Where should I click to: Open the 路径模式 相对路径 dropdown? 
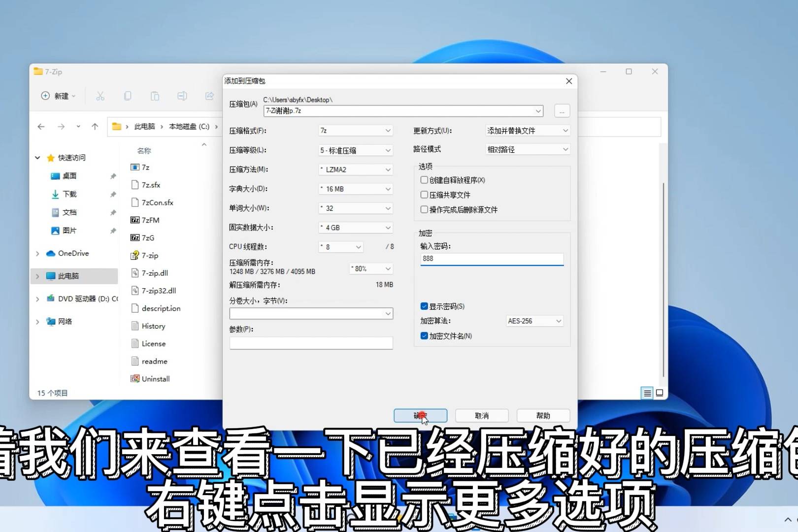528,149
